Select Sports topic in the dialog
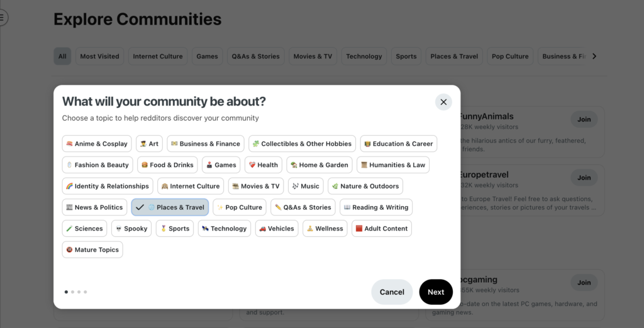644x328 pixels. point(175,229)
